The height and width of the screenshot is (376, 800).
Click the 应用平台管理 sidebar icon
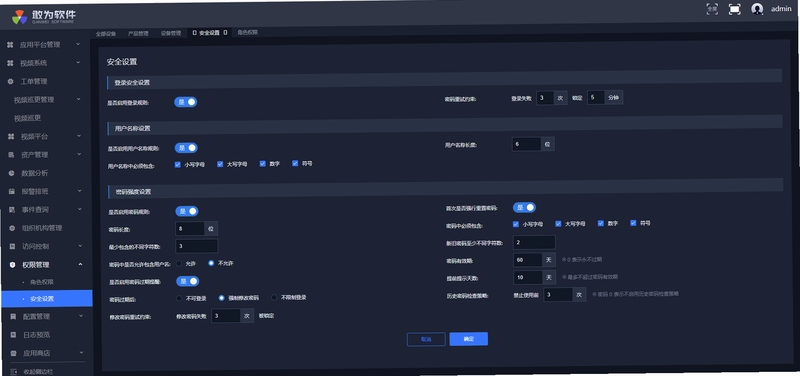tap(10, 45)
